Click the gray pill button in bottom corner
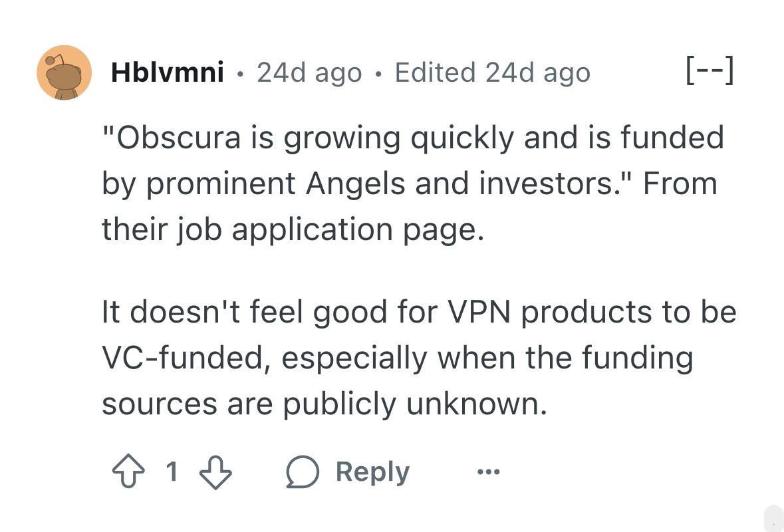 pos(773,519)
